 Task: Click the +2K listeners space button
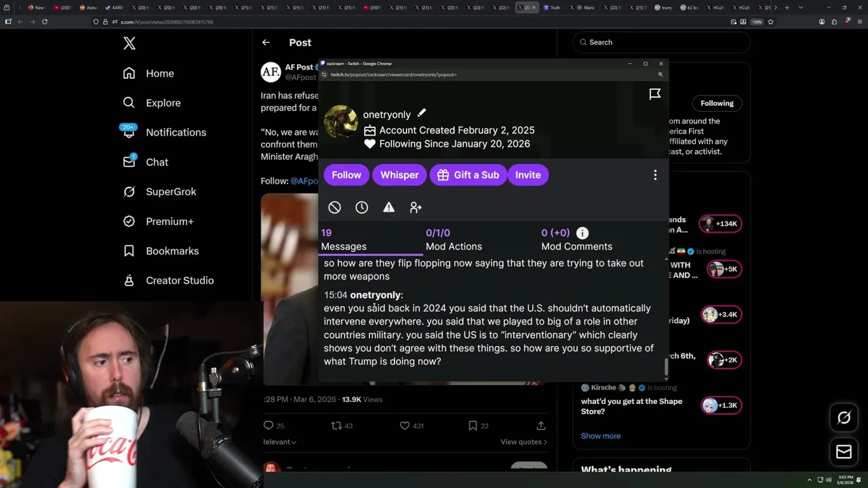724,360
